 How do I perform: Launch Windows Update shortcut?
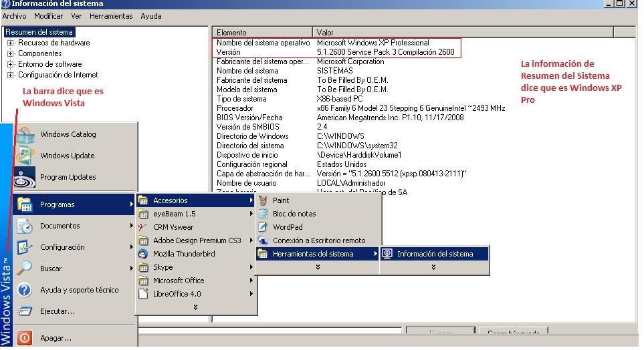pyautogui.click(x=67, y=156)
